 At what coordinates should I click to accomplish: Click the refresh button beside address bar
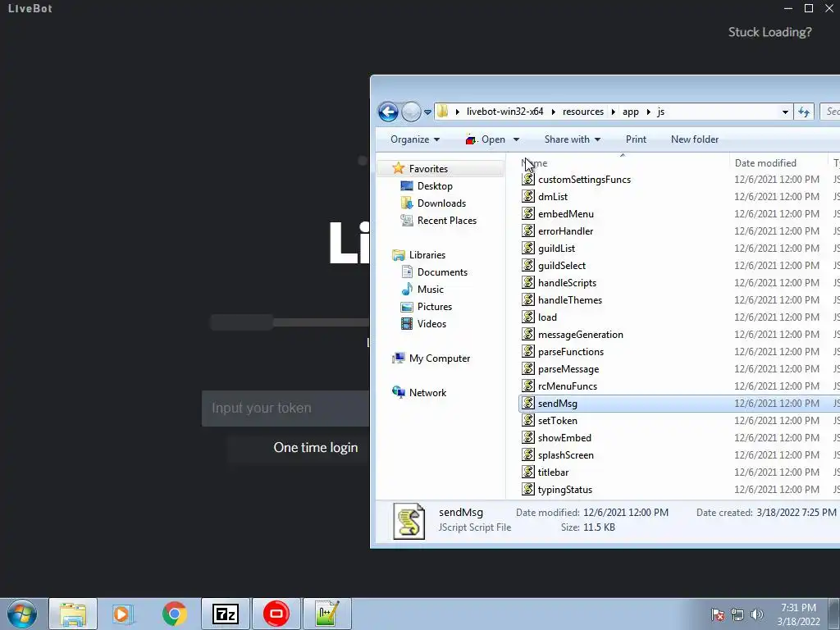[x=804, y=112]
